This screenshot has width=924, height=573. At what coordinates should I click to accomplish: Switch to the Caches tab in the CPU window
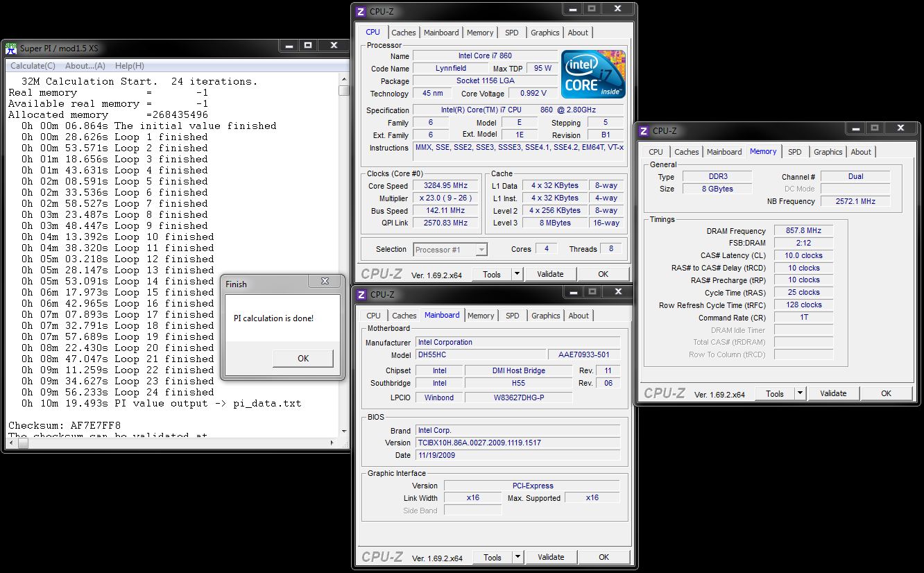pos(404,33)
